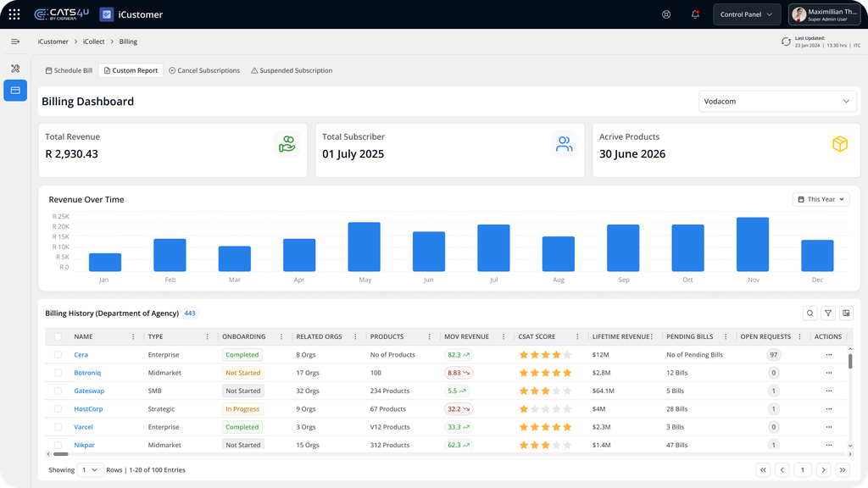Open the Open Requests column menu

pyautogui.click(x=800, y=336)
